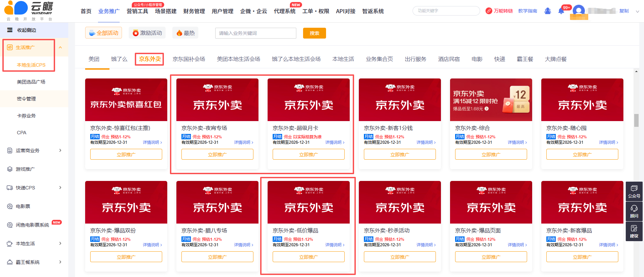Collapse the 生活推广 section chevron
The width and height of the screenshot is (644, 277).
point(60,47)
